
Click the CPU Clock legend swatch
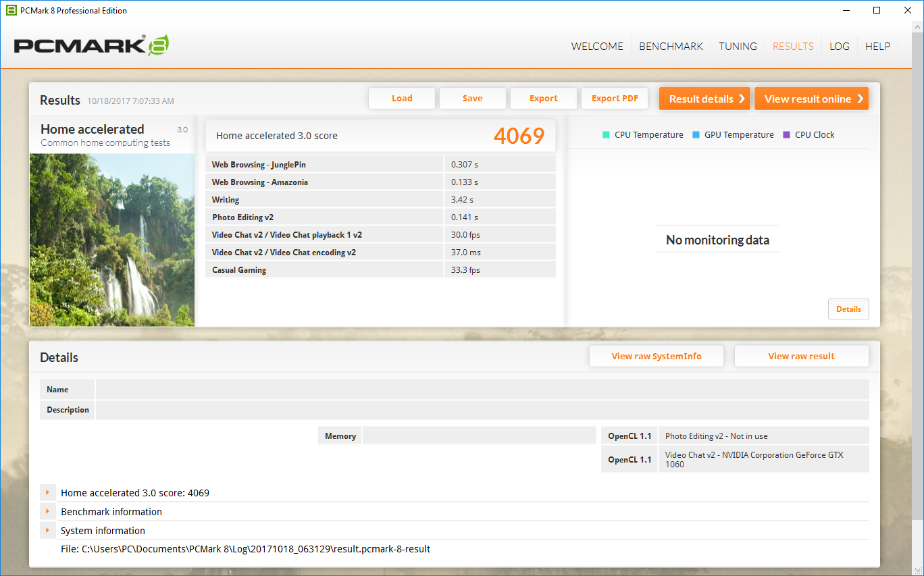(786, 135)
